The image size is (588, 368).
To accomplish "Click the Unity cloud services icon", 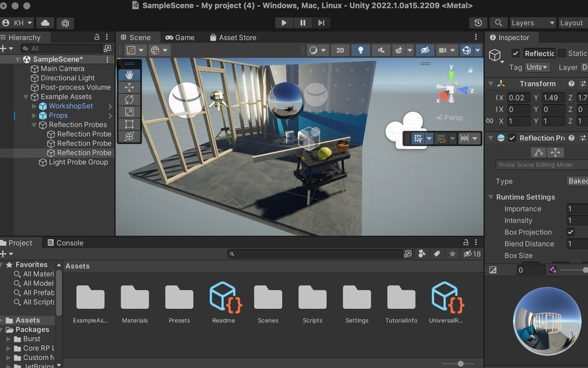I will tap(44, 23).
